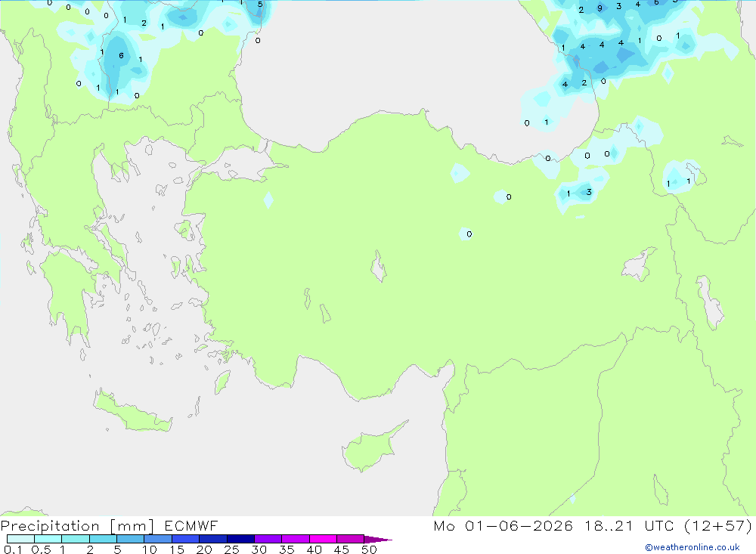756x554 pixels.
Task: Click the arrow tip beyond 50 on legend
Action: [x=378, y=539]
